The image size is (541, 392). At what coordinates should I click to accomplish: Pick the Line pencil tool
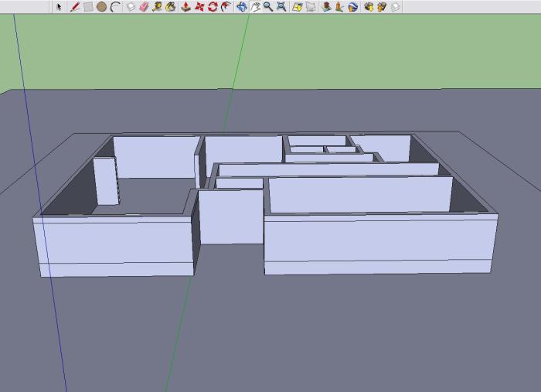75,7
